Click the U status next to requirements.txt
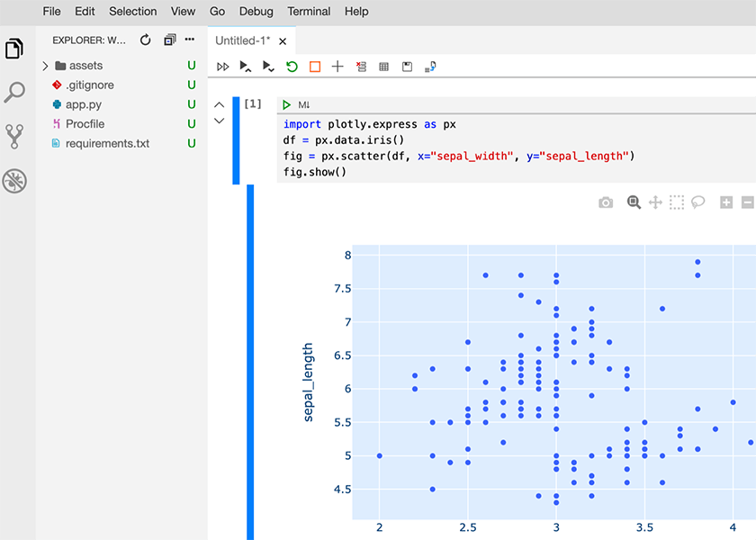756x540 pixels. pos(192,143)
